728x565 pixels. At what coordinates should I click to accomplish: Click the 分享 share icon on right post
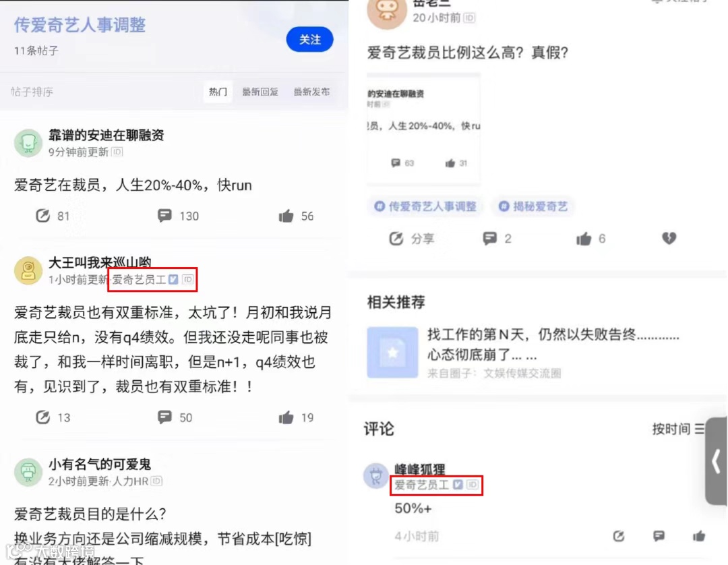point(396,238)
